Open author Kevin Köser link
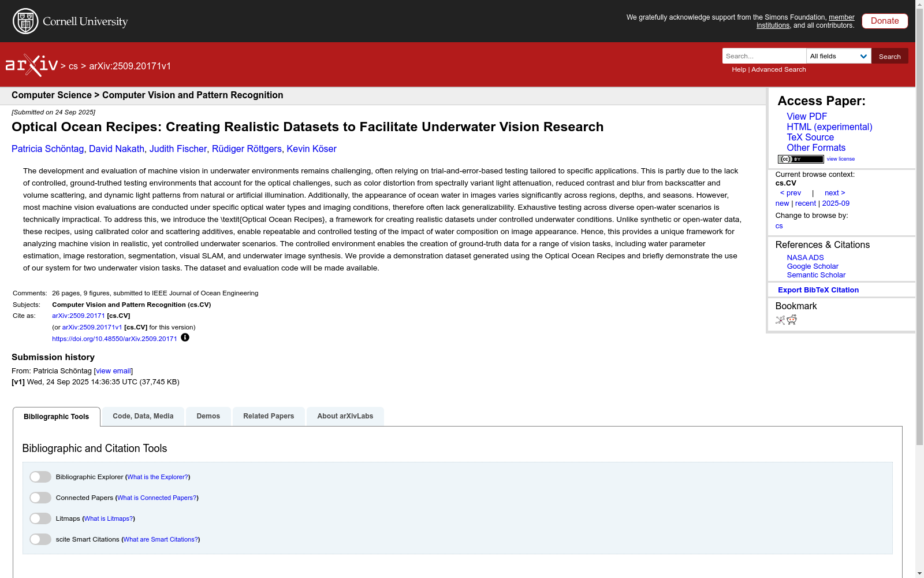Viewport: 924px width, 578px height. pyautogui.click(x=312, y=149)
